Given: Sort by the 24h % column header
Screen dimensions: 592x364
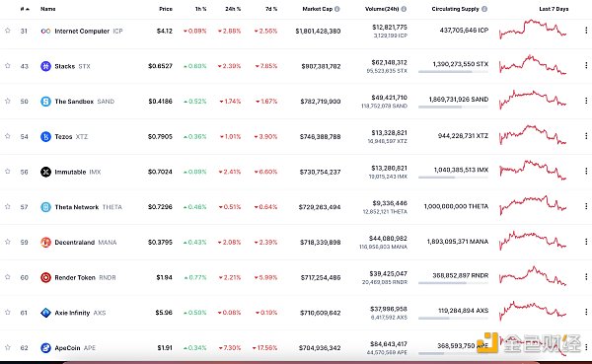Looking at the screenshot, I should [233, 9].
